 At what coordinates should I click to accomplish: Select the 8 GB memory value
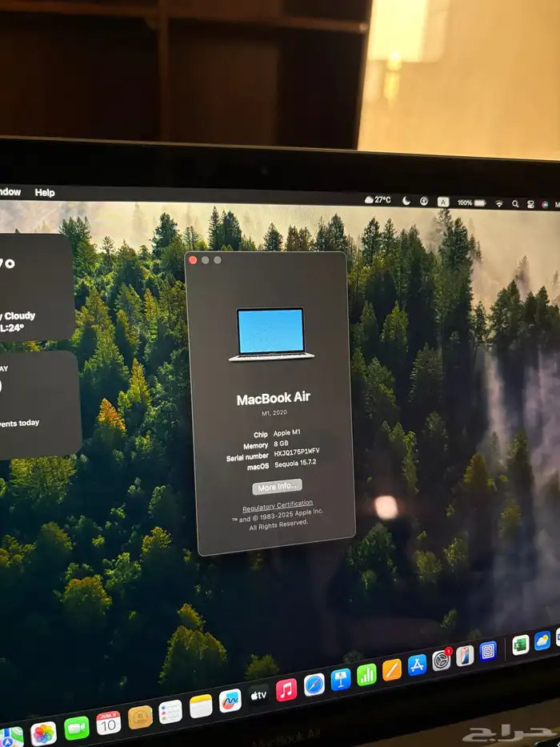point(281,444)
